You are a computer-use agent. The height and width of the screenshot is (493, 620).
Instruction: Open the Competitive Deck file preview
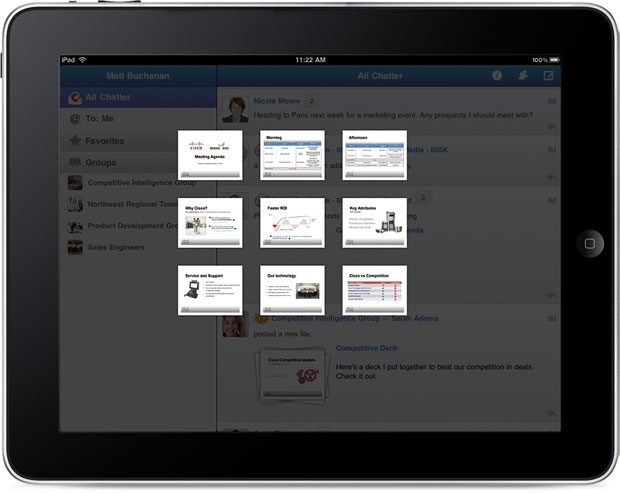[x=292, y=375]
